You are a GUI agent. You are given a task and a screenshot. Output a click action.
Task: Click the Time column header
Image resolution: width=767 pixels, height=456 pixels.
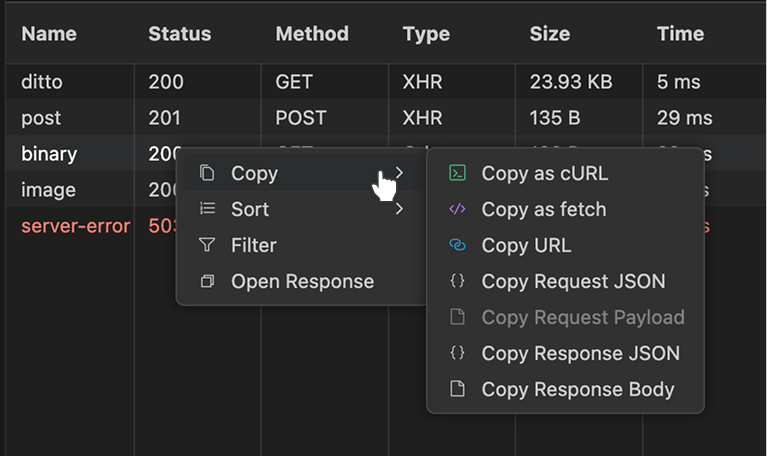point(680,34)
